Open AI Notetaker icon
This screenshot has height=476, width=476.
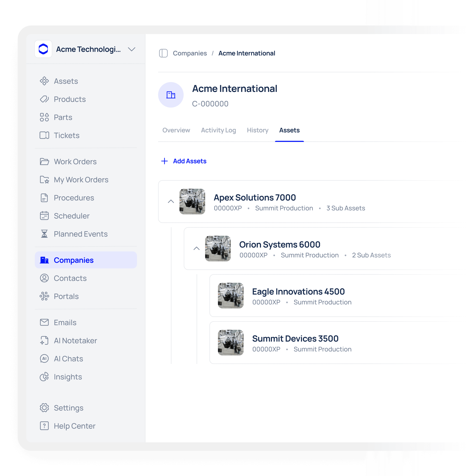click(x=44, y=341)
